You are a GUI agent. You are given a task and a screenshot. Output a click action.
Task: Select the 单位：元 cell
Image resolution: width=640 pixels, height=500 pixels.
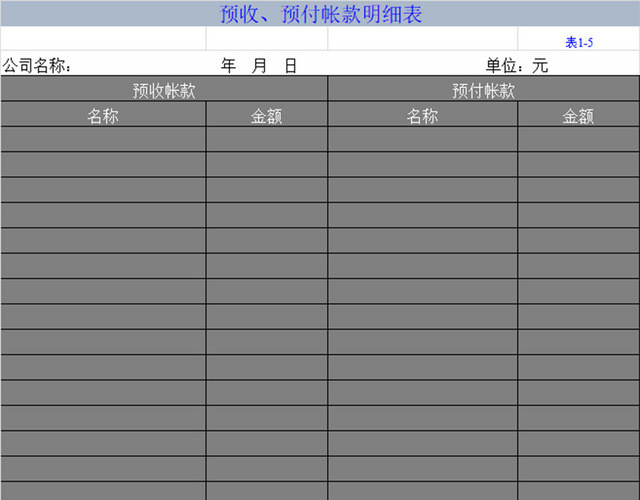click(x=517, y=65)
